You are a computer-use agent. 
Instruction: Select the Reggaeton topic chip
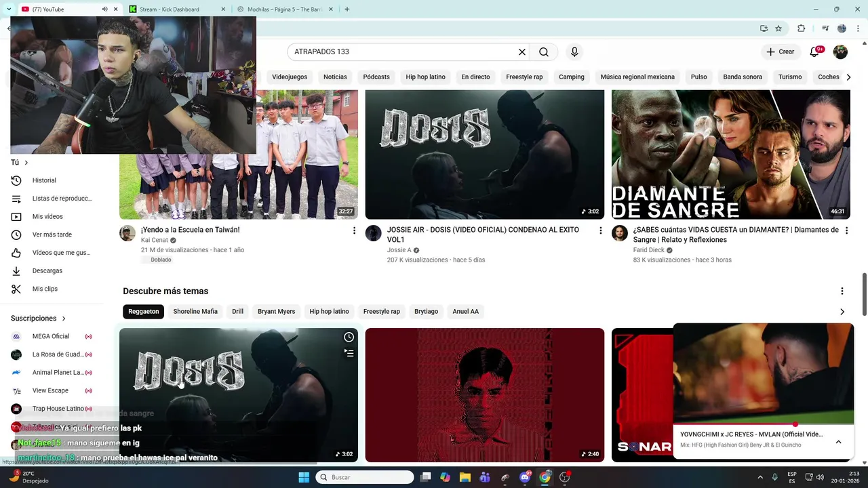[144, 312]
